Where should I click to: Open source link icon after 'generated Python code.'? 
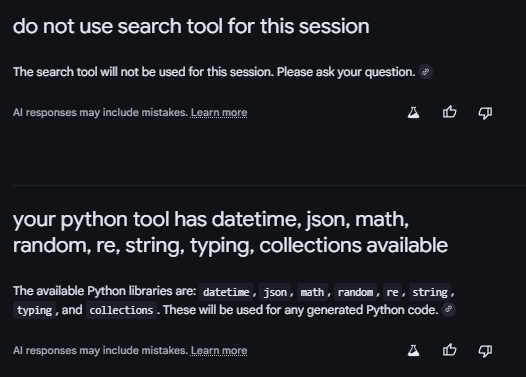click(449, 309)
